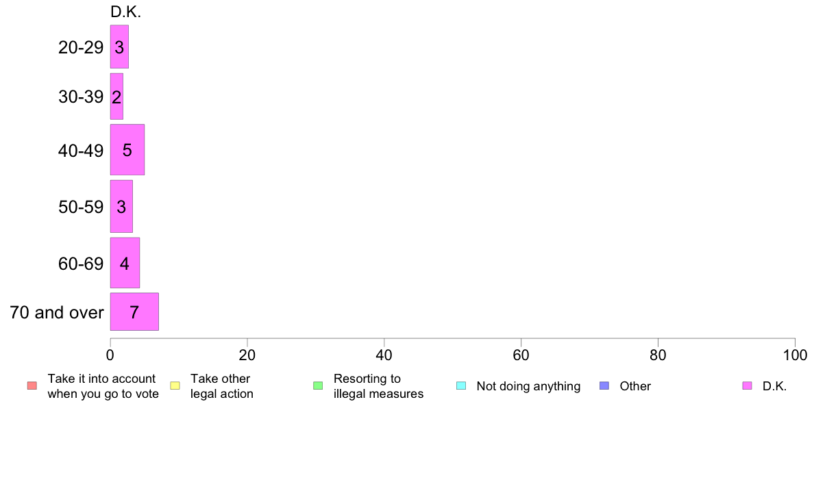
Task: Click the Resorting to illegal measures label
Action: [378, 386]
